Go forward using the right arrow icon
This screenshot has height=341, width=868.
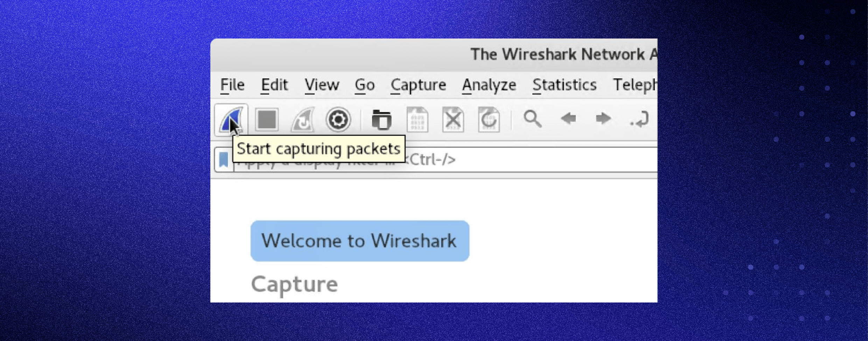(603, 119)
